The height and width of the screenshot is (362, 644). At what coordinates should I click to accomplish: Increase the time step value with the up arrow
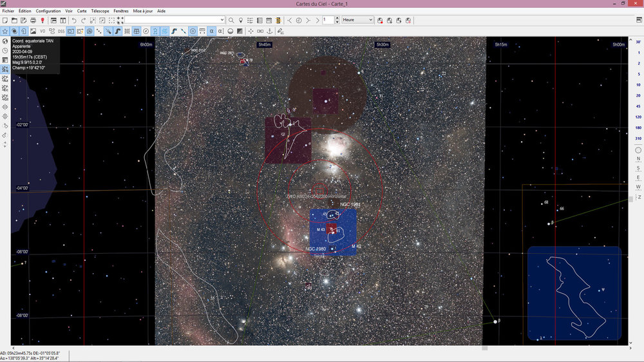click(x=337, y=18)
